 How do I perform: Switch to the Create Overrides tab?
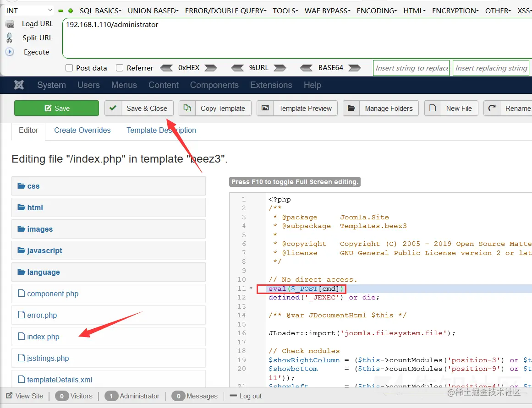(82, 130)
